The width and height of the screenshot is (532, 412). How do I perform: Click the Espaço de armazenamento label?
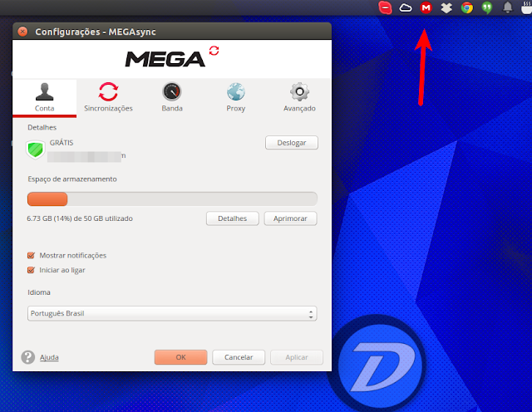(x=72, y=179)
